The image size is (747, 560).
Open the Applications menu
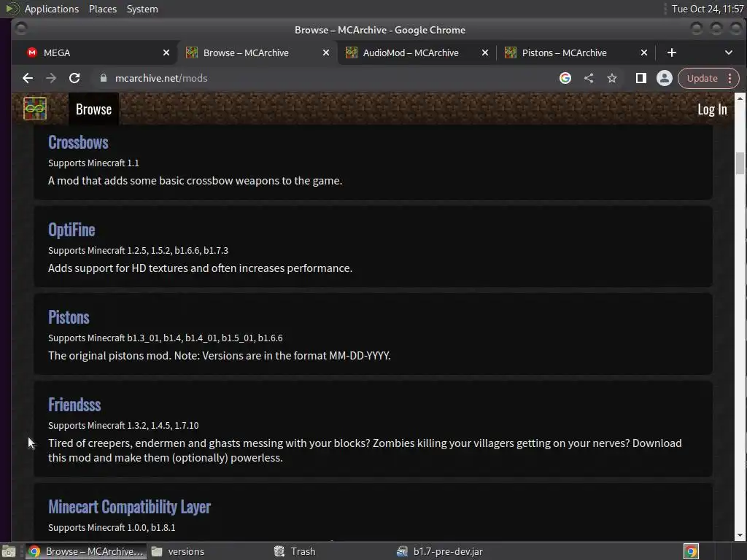52,9
